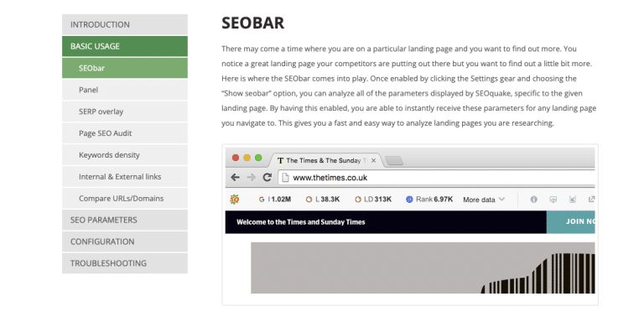Screen dimensions: 644x317
Task: Select the SEObar sidebar item
Action: coord(125,68)
